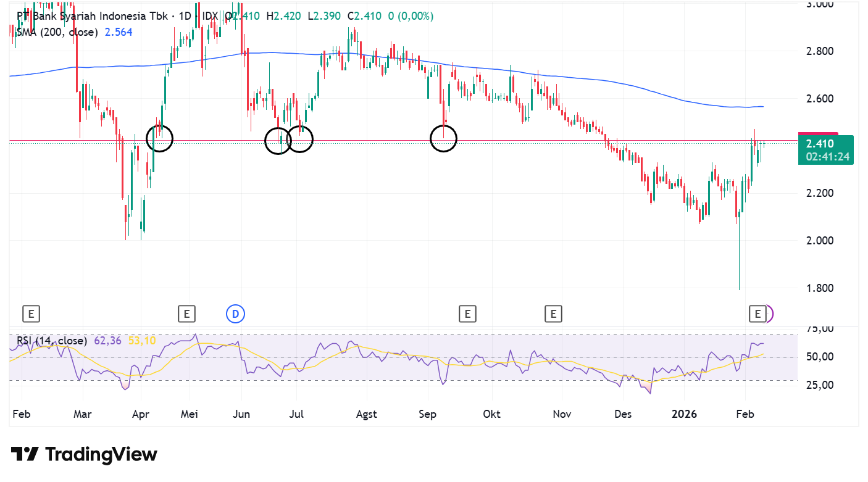This screenshot has width=868, height=482.
Task: Open the earnings E marker in February 2026
Action: click(x=757, y=314)
